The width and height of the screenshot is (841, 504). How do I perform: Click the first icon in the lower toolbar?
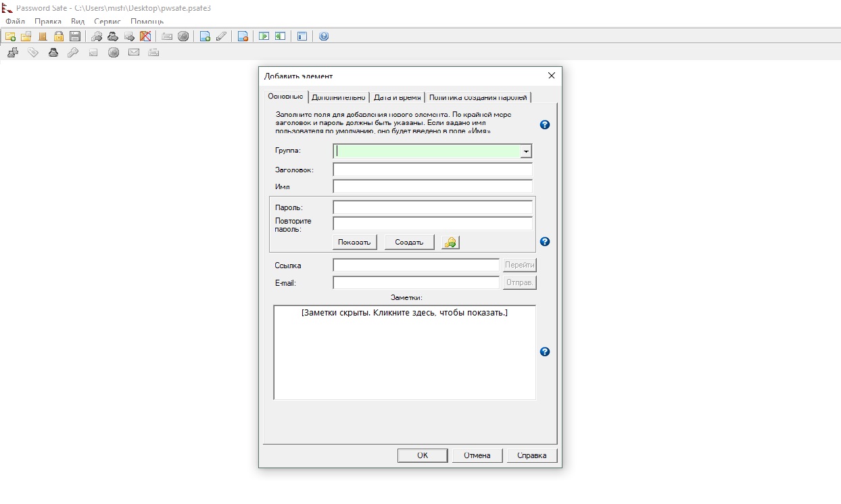coord(12,52)
